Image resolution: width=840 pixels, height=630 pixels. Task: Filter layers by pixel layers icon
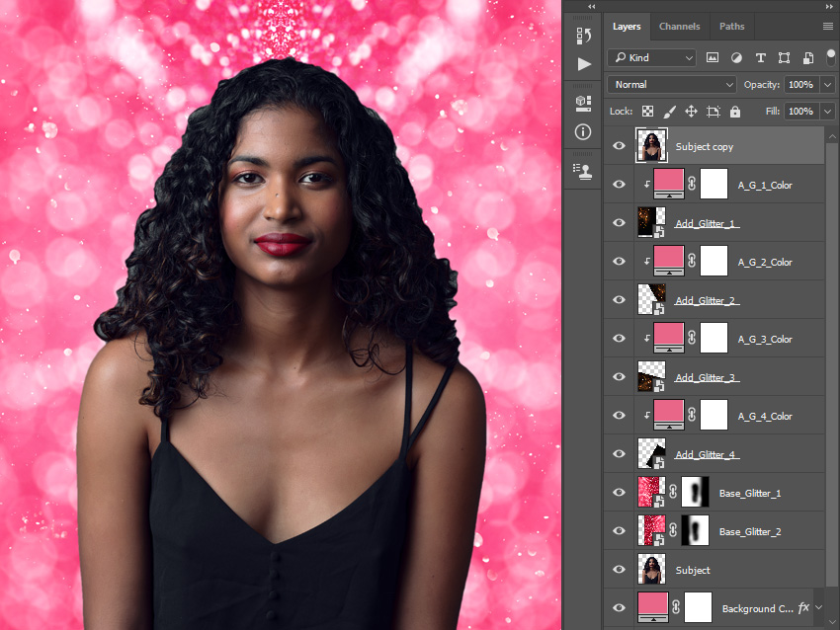click(x=712, y=58)
